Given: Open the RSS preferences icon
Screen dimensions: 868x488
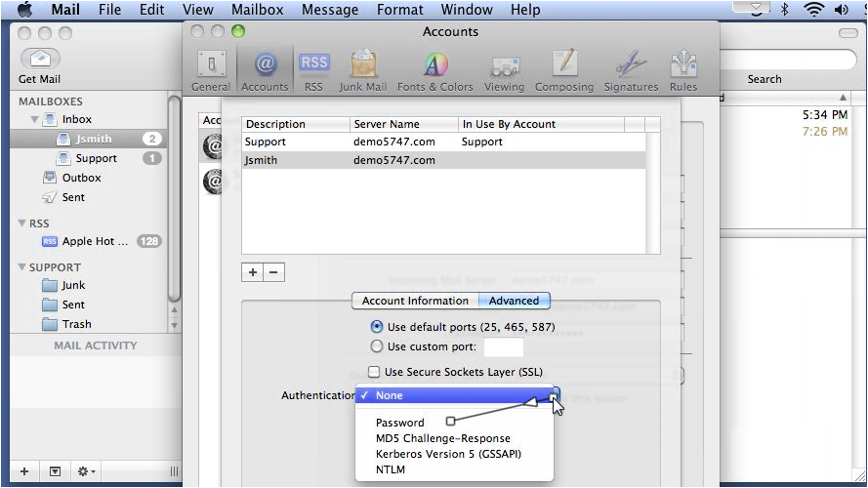Looking at the screenshot, I should tap(313, 70).
